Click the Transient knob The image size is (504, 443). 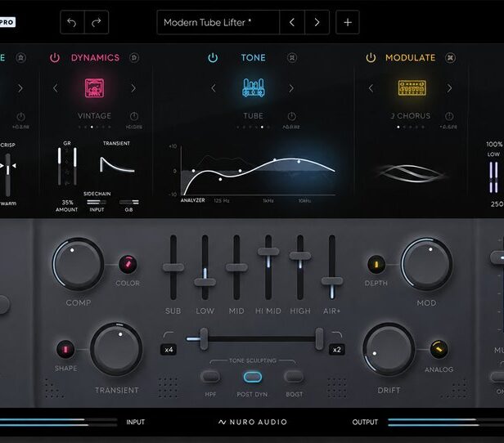116,349
